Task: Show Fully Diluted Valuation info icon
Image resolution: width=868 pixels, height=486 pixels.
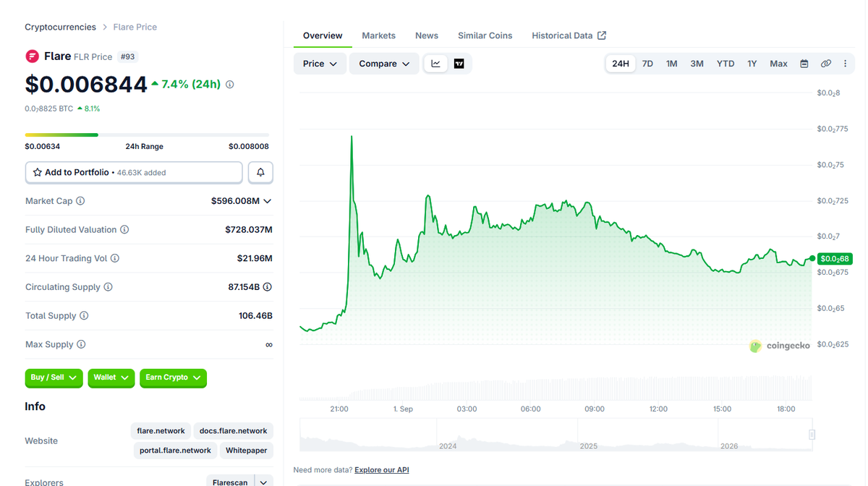Action: (x=124, y=229)
